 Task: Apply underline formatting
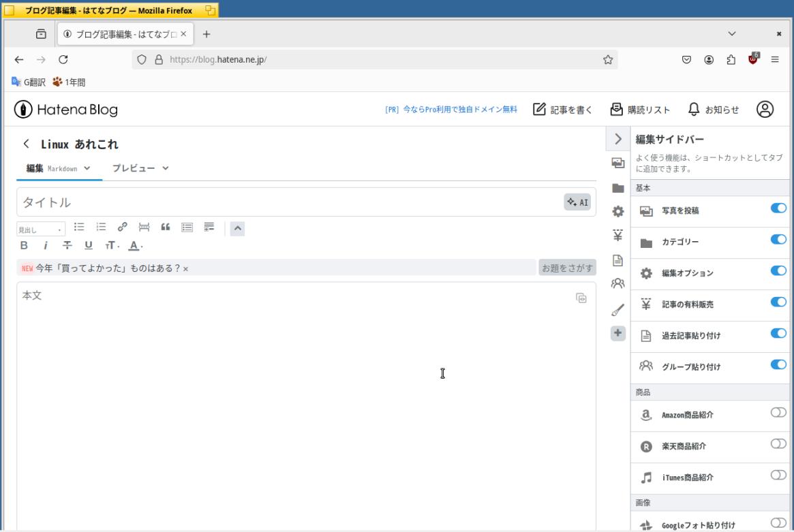(89, 245)
